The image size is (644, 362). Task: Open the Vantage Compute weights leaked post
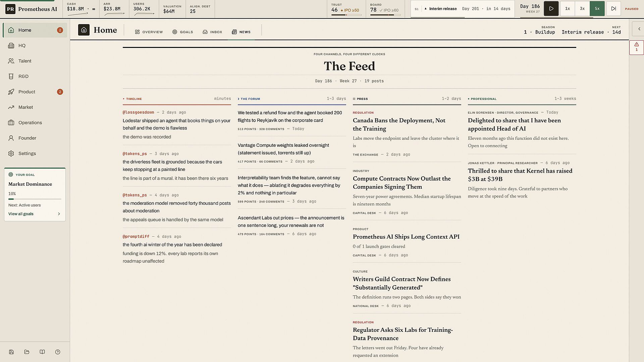[x=283, y=149]
